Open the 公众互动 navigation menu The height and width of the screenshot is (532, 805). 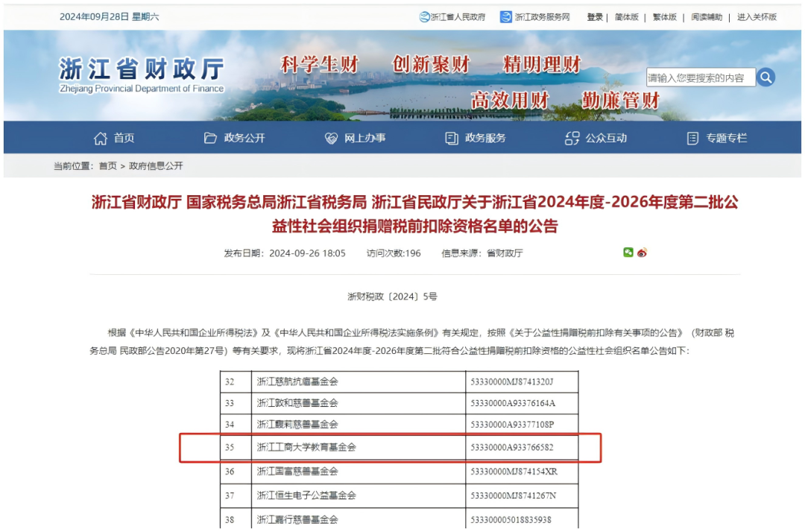pyautogui.click(x=606, y=138)
